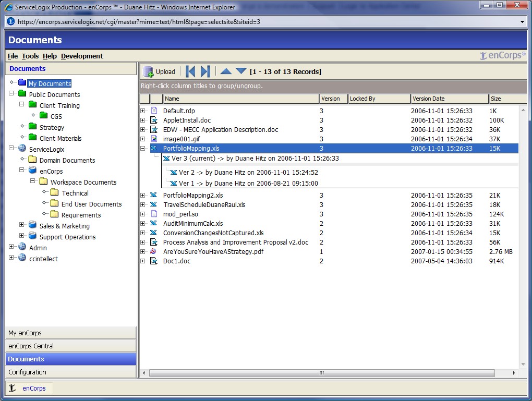Expand the Admin tree node
The image size is (532, 401).
[11, 246]
